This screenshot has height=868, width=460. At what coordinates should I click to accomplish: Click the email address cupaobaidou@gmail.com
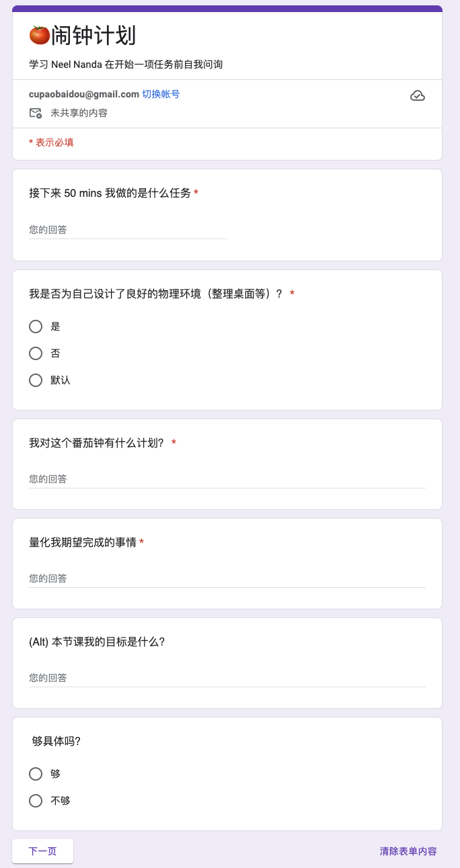[x=84, y=94]
